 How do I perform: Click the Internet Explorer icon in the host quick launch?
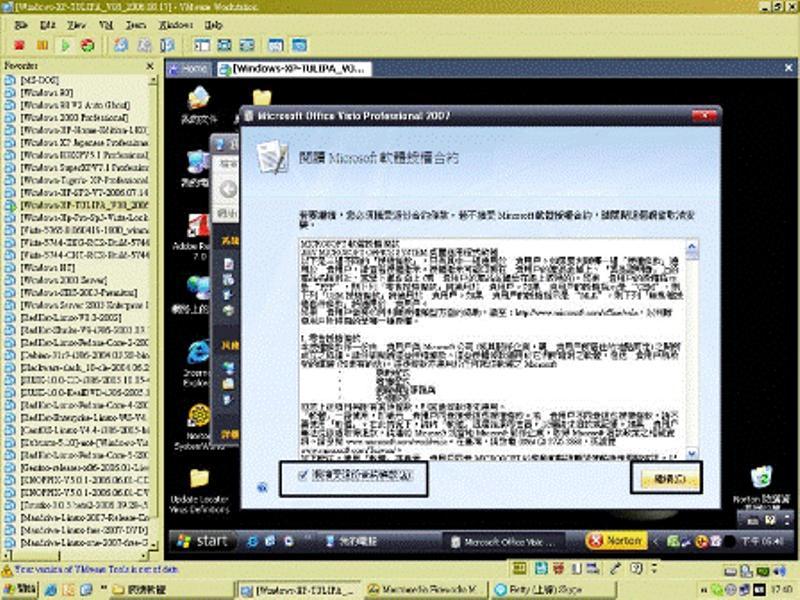[51, 590]
